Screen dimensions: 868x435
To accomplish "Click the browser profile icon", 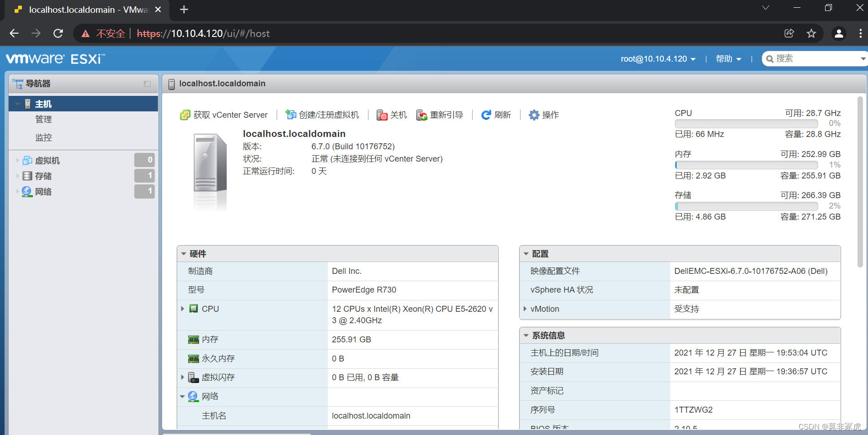I will click(x=839, y=33).
